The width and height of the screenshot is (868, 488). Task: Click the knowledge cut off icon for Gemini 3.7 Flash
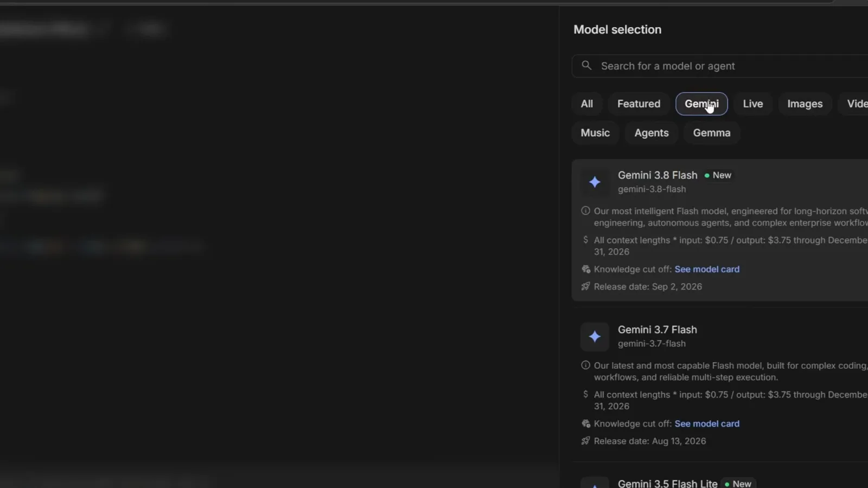[586, 423]
